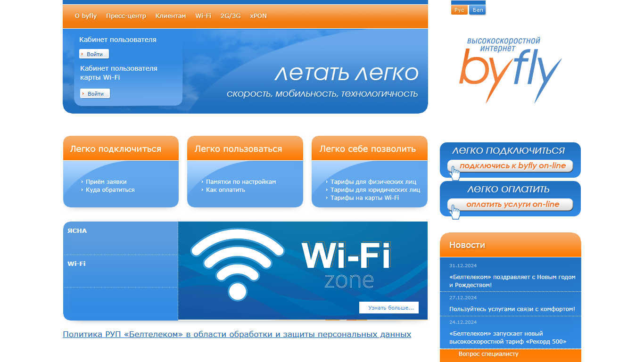The image size is (644, 362).
Task: Click the date 31.12.2024
Action: tap(463, 266)
